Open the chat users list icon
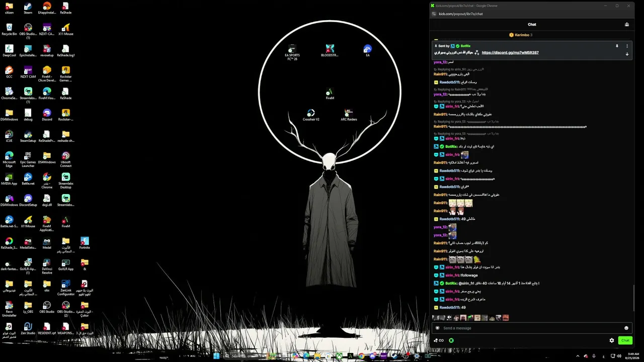This screenshot has height=362, width=644. coord(627,24)
